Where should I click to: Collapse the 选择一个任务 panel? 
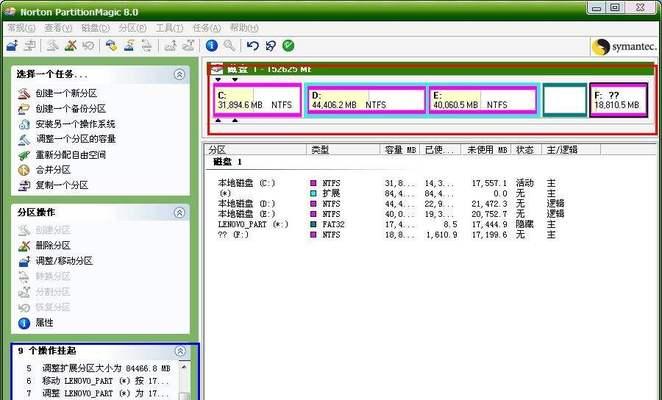click(179, 75)
